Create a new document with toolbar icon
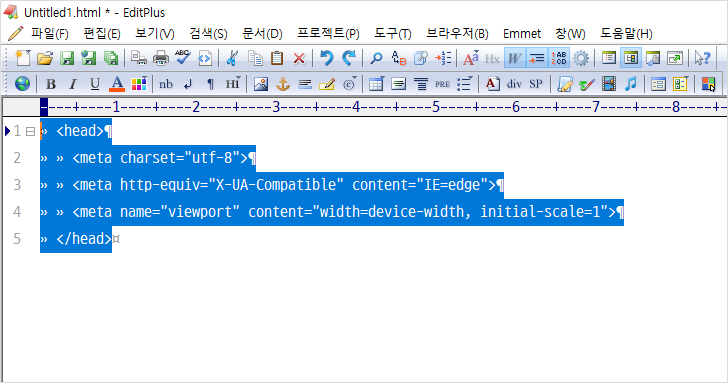This screenshot has height=383, width=728. click(x=22, y=58)
